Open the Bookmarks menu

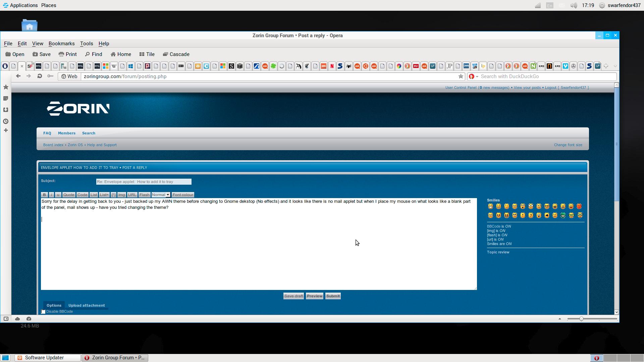point(61,44)
